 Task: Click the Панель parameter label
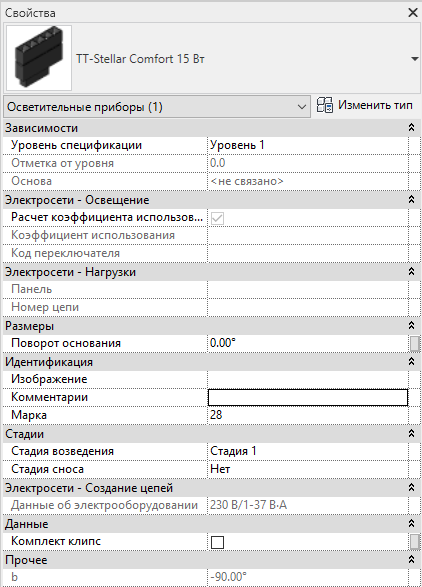pos(31,289)
